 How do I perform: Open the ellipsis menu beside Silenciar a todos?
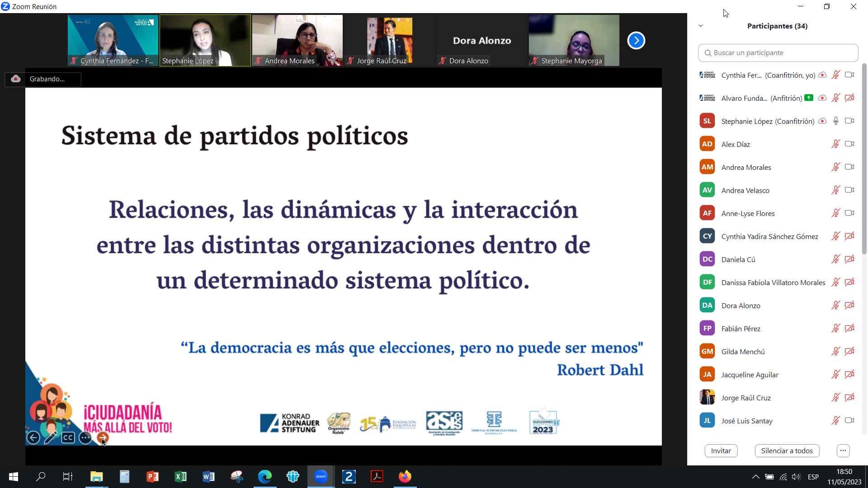pos(843,450)
